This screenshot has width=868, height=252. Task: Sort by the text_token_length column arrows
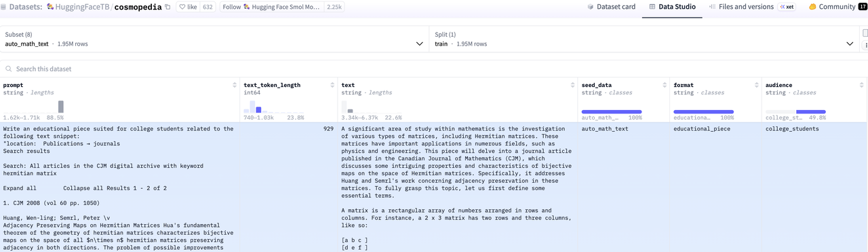click(332, 85)
